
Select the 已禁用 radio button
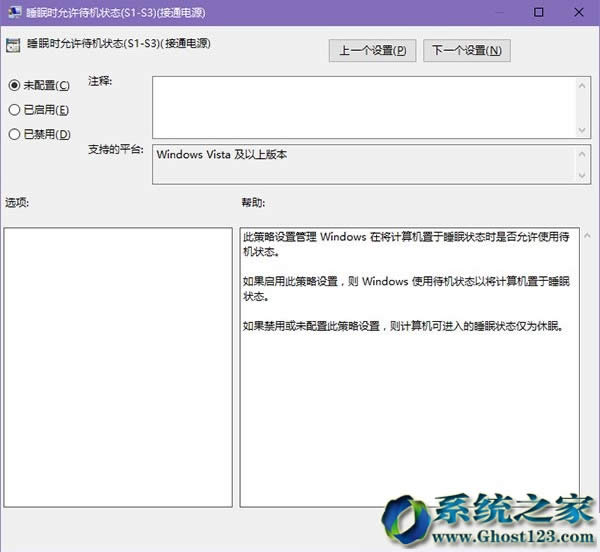(14, 134)
